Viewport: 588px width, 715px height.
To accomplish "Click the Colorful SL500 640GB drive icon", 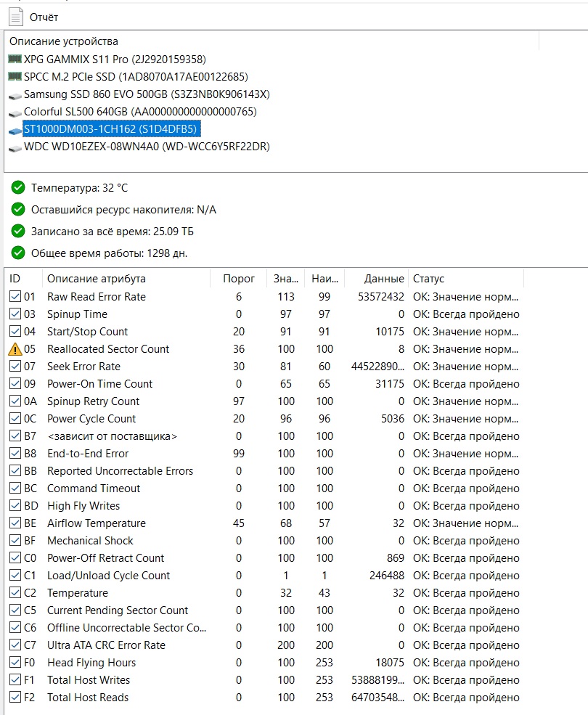I will (x=15, y=112).
